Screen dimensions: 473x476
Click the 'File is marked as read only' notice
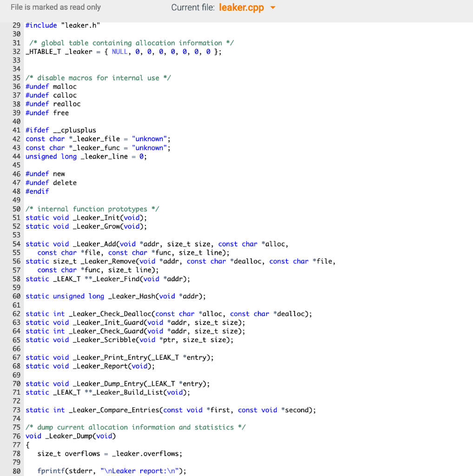pyautogui.click(x=55, y=7)
